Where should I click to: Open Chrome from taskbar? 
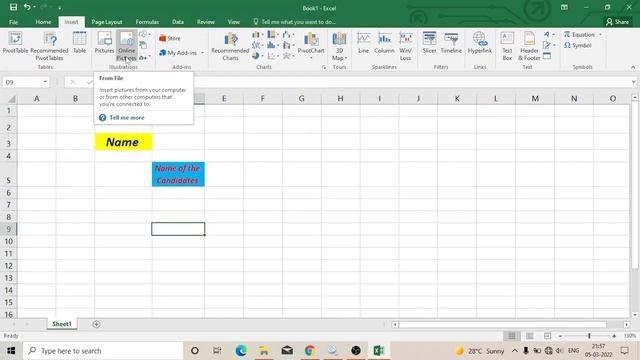310,351
